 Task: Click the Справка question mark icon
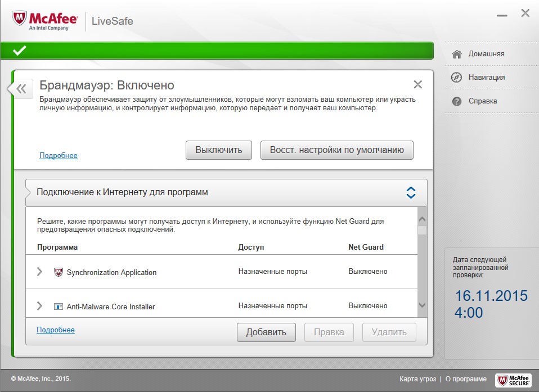[x=456, y=101]
